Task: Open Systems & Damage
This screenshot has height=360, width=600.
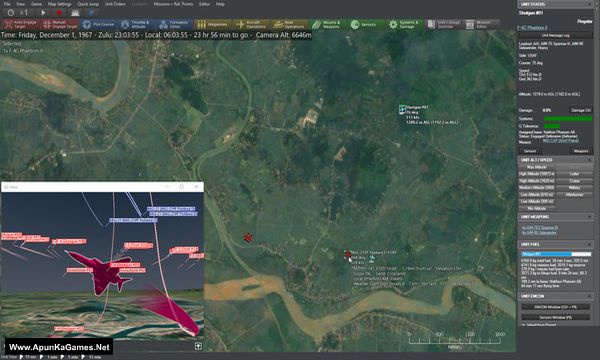Action: (x=404, y=24)
